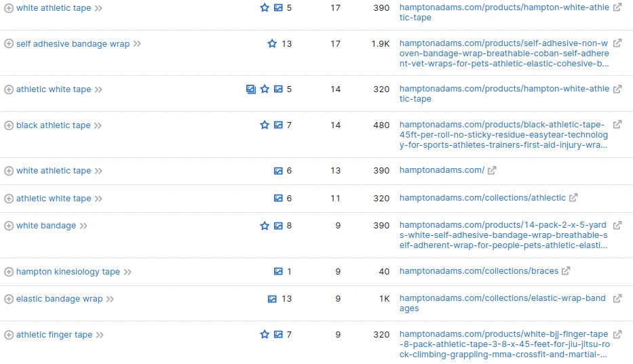Click the plus icon beside 'hampton kinesiology tape'
This screenshot has height=364, width=633.
pos(8,272)
